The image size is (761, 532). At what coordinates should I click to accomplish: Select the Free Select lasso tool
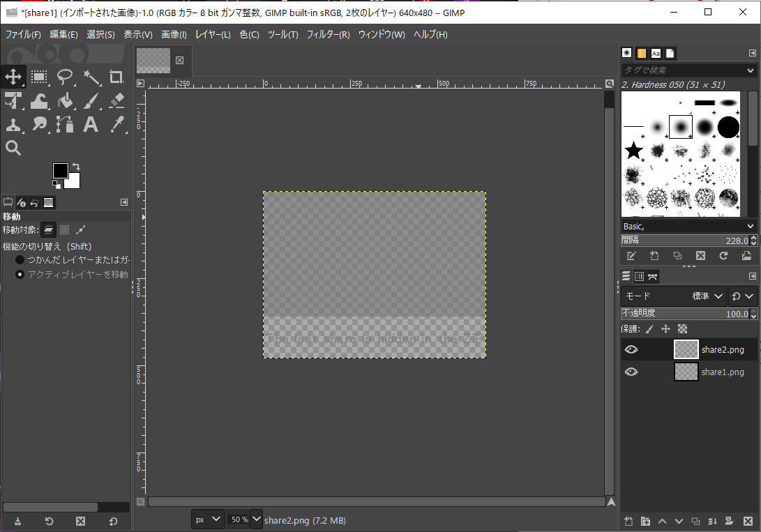pos(65,77)
